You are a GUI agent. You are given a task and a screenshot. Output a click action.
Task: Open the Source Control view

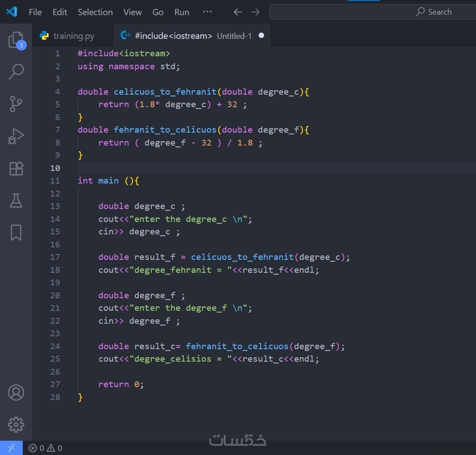(16, 104)
